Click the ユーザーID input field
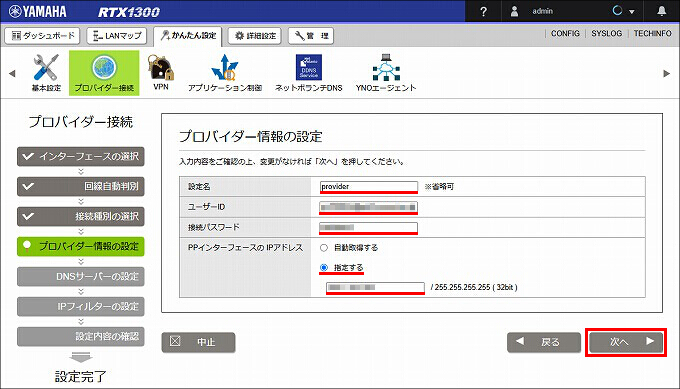The height and width of the screenshot is (389, 680). [369, 207]
